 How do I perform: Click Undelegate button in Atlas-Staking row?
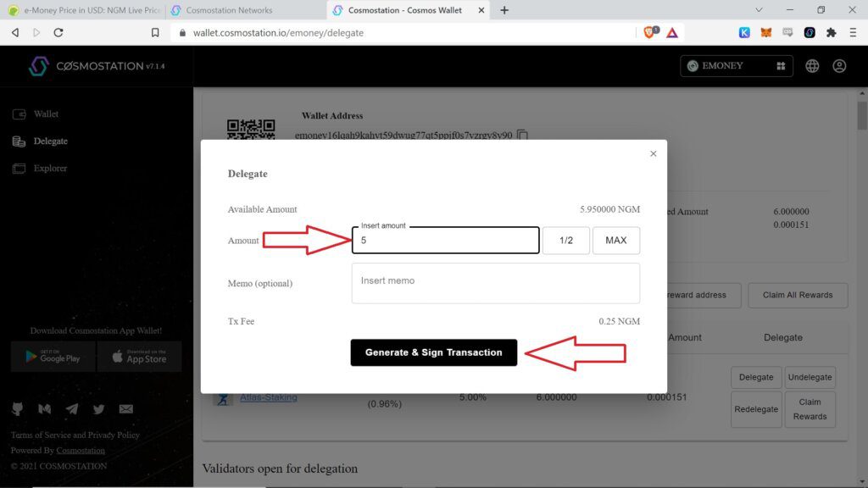[x=810, y=377]
